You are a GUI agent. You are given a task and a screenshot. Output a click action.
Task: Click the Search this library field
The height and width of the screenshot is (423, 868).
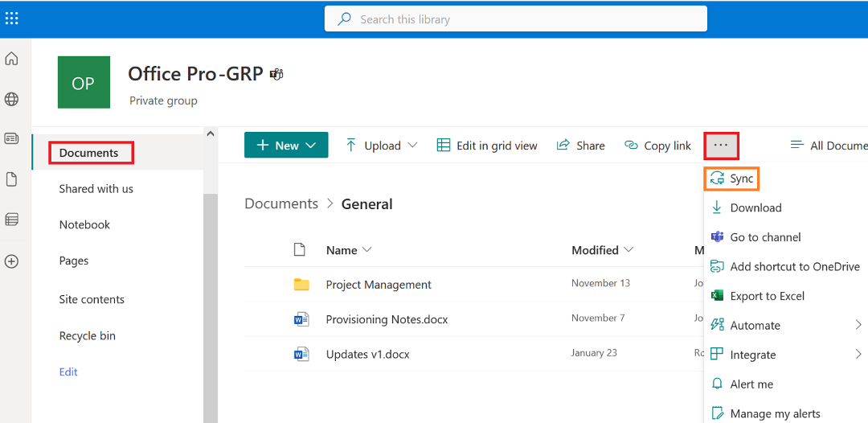(515, 19)
